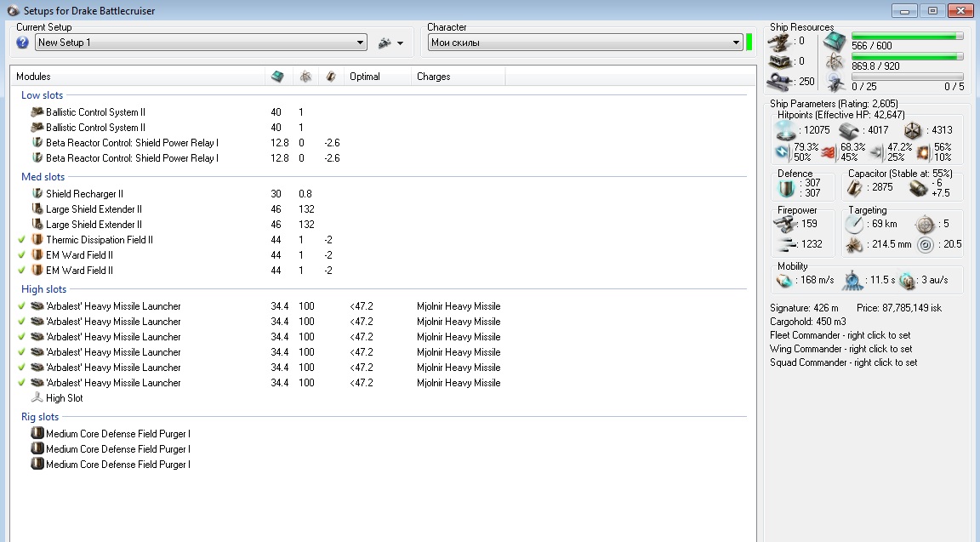The width and height of the screenshot is (980, 542).
Task: Click the capacitor icon showing 2875
Action: point(854,187)
